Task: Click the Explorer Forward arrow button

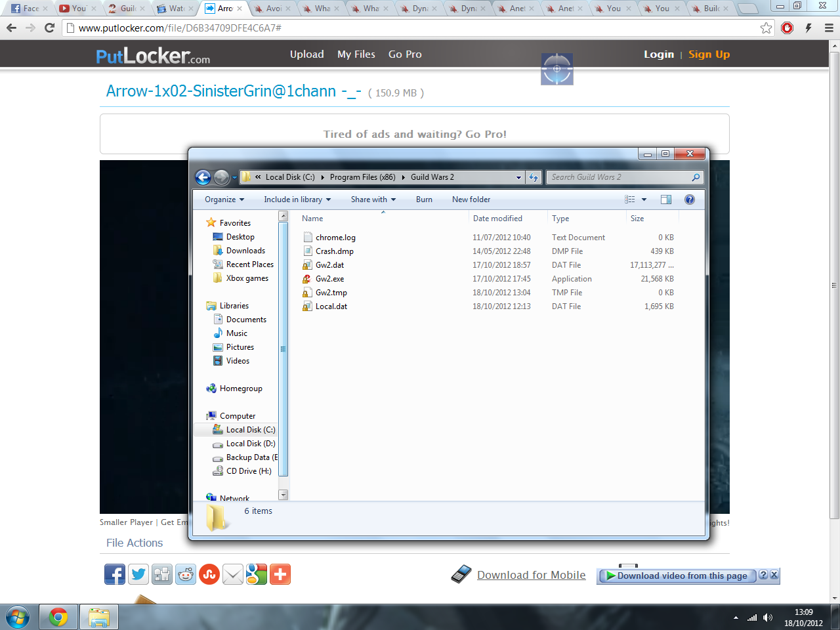Action: 222,177
